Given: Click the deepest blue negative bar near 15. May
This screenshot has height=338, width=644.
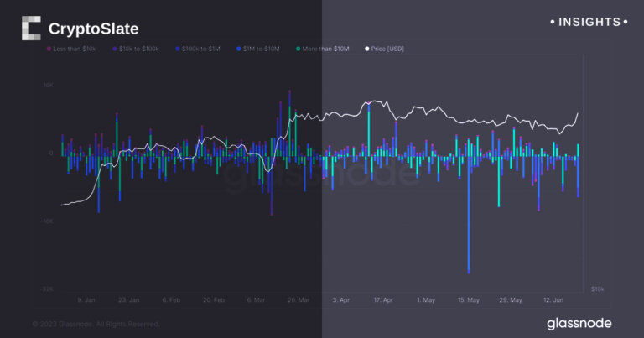Looking at the screenshot, I should coord(469,214).
